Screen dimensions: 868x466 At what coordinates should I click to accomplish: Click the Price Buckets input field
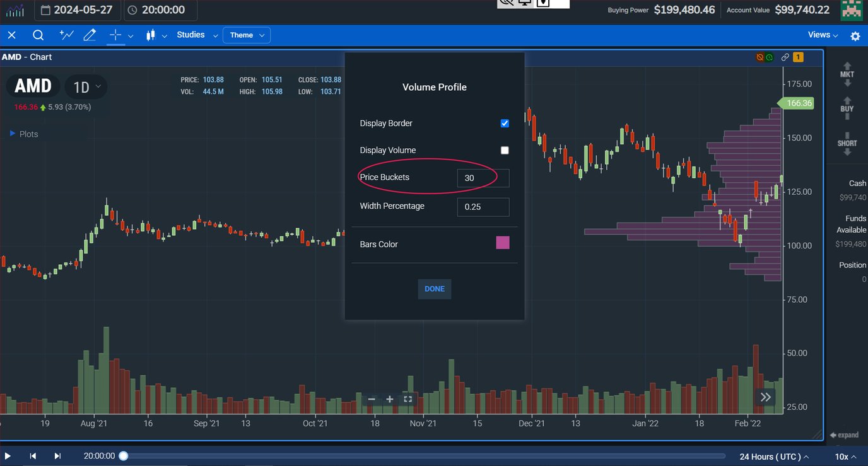tap(483, 178)
